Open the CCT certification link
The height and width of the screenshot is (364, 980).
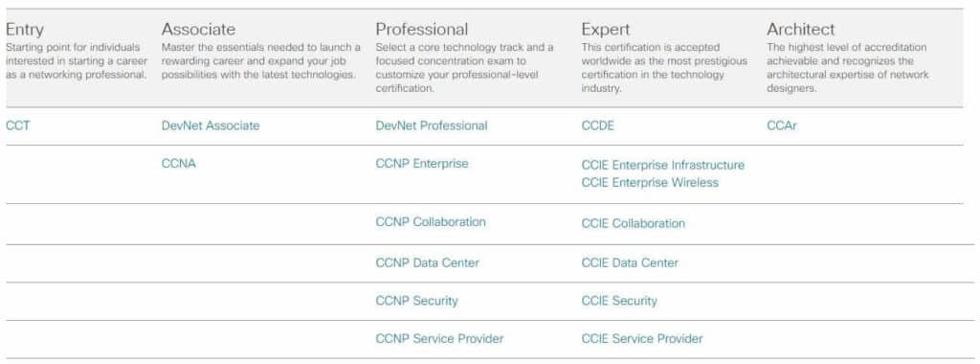pos(17,125)
